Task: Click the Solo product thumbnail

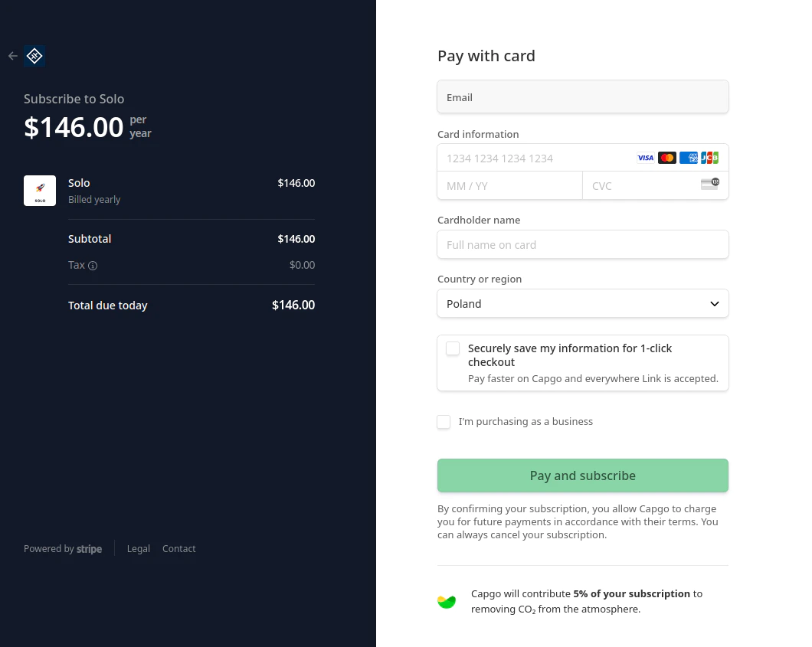Action: click(x=40, y=191)
